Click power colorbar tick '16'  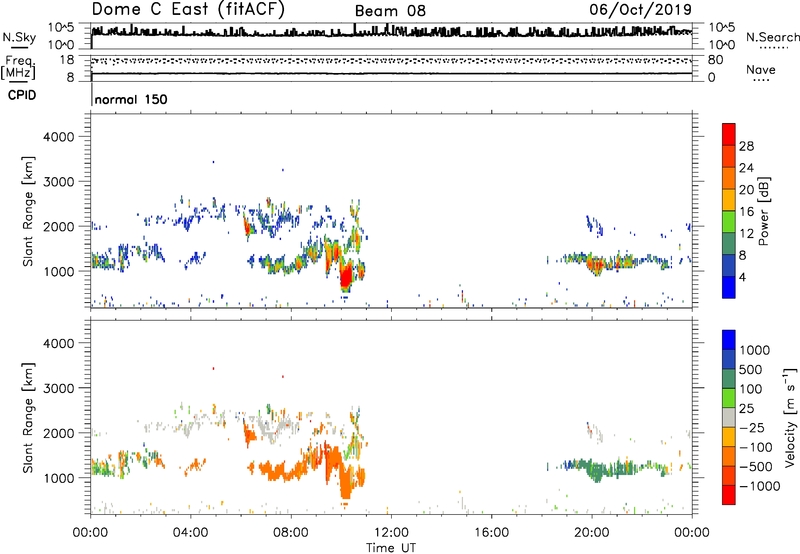click(746, 212)
